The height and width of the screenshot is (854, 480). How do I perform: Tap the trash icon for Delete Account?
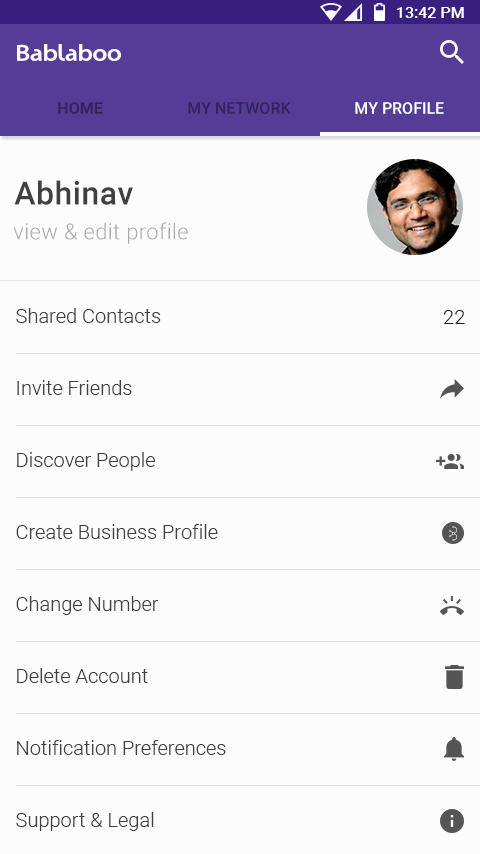click(454, 677)
